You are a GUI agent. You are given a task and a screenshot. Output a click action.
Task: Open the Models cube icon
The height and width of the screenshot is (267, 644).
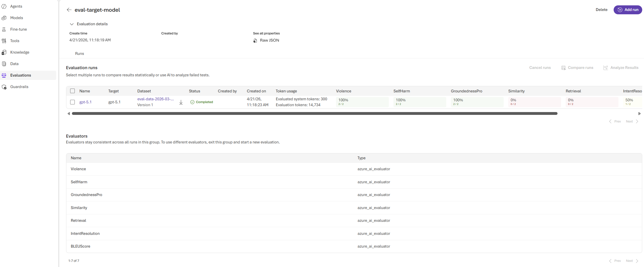point(4,18)
